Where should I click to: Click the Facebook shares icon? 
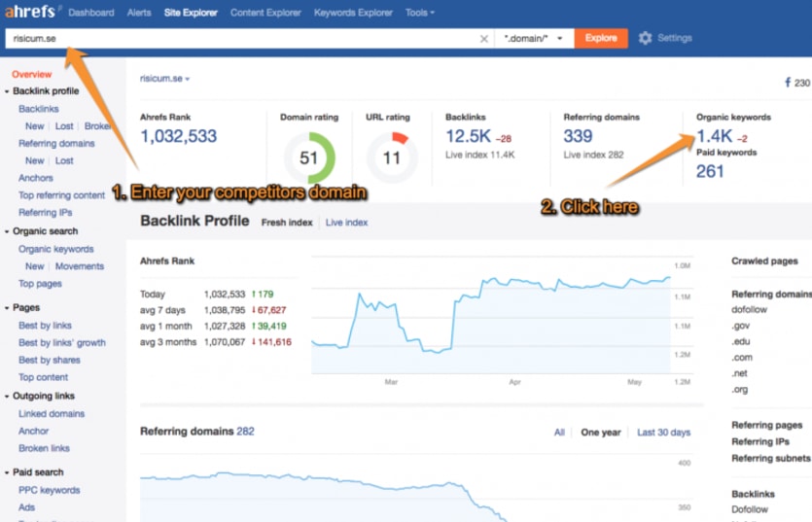tap(787, 84)
